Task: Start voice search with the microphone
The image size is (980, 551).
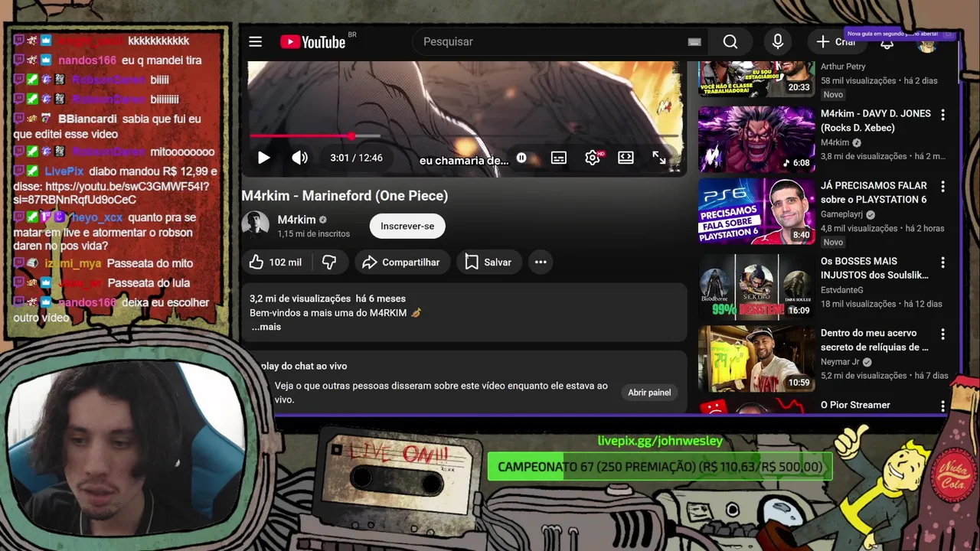Action: pos(778,42)
